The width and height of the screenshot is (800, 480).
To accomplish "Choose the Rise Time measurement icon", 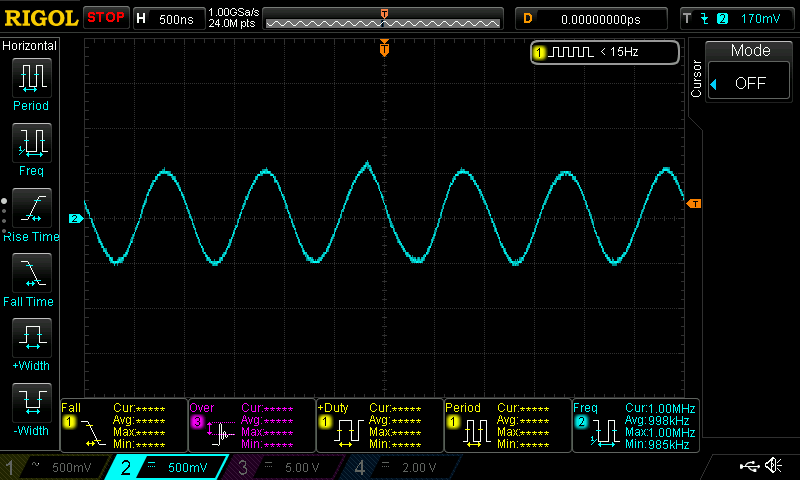I will click(31, 207).
